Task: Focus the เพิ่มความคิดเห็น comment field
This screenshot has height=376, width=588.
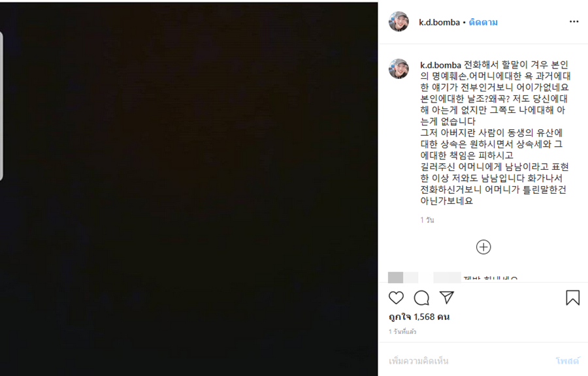Action: (467, 361)
